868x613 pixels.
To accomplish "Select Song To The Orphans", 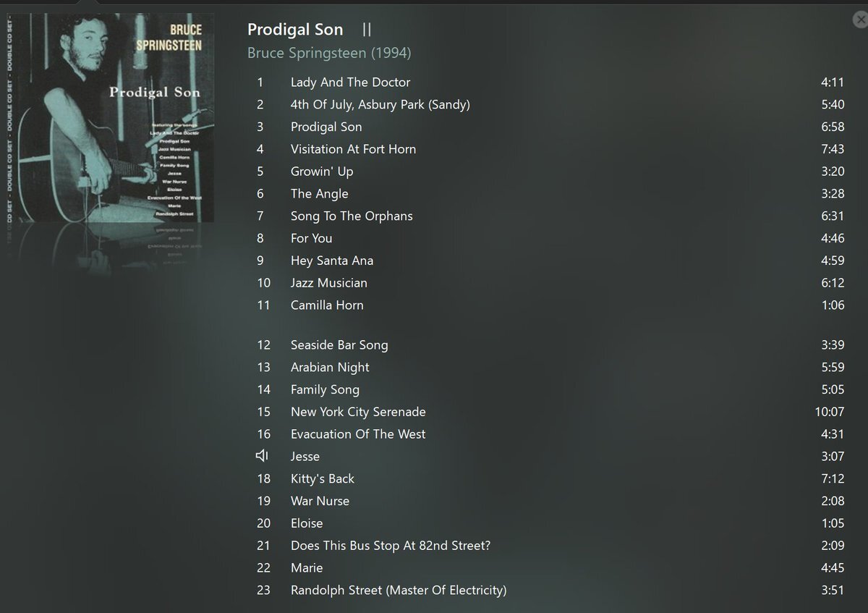I will 550,216.
